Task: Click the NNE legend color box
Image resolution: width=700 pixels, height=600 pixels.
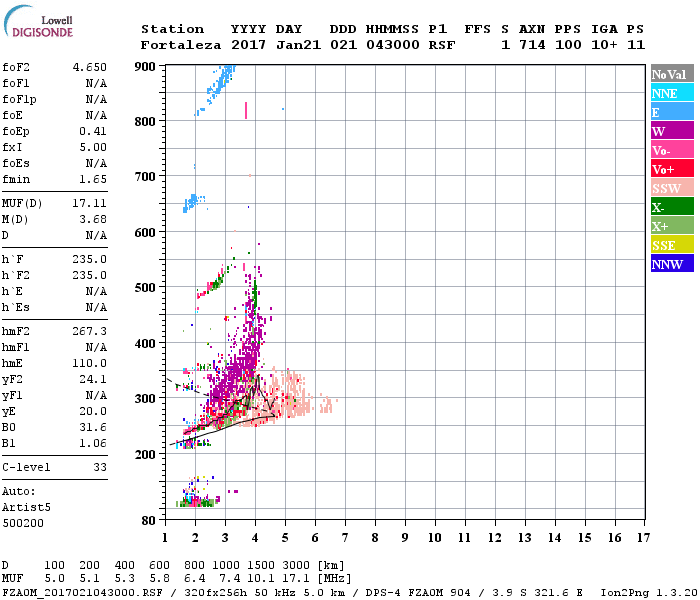Action: pyautogui.click(x=671, y=93)
